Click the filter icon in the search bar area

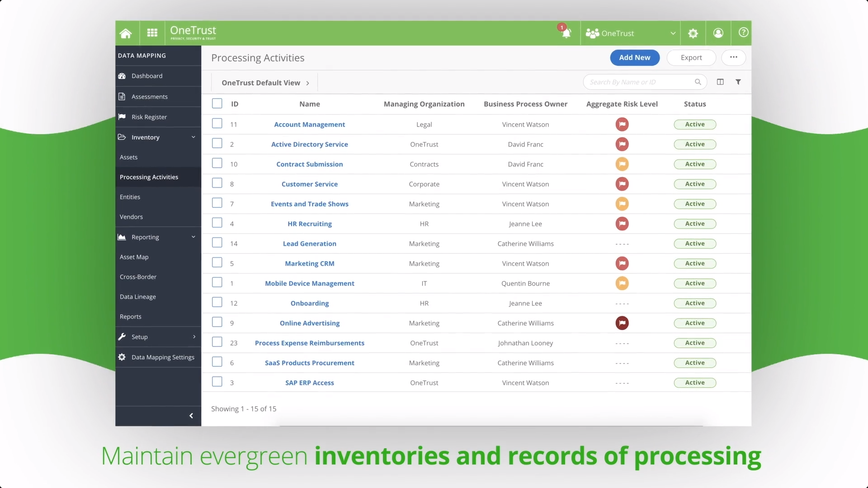click(738, 82)
